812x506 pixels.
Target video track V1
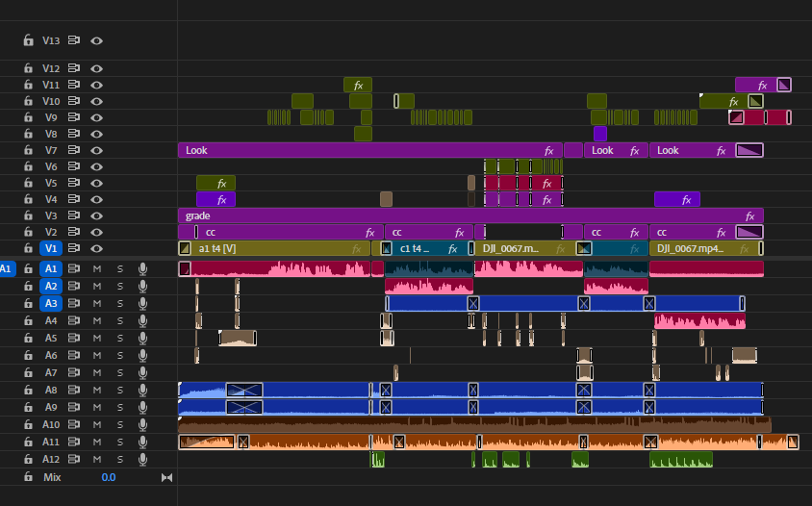[x=51, y=248]
